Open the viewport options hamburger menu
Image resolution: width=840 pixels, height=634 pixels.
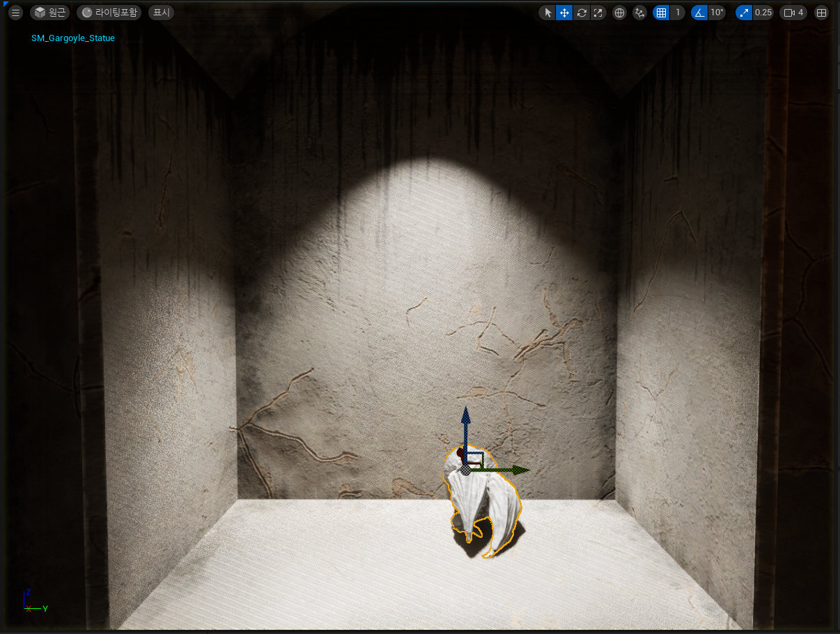(16, 13)
